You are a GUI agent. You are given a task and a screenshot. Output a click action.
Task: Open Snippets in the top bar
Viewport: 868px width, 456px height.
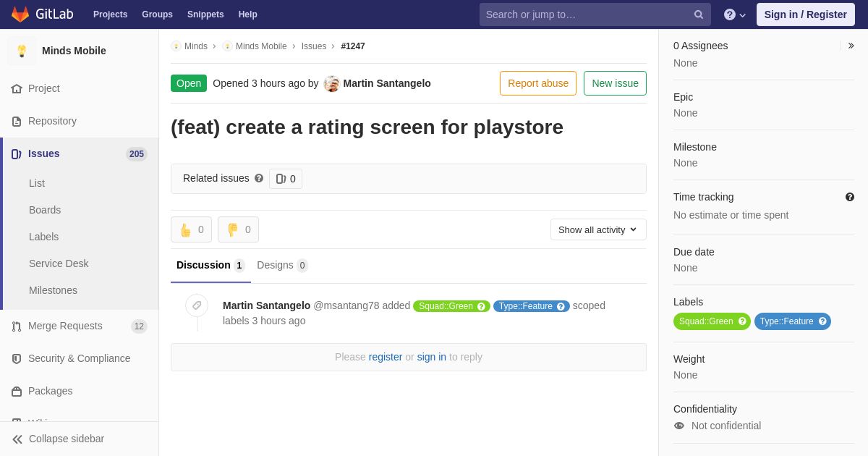(x=205, y=14)
